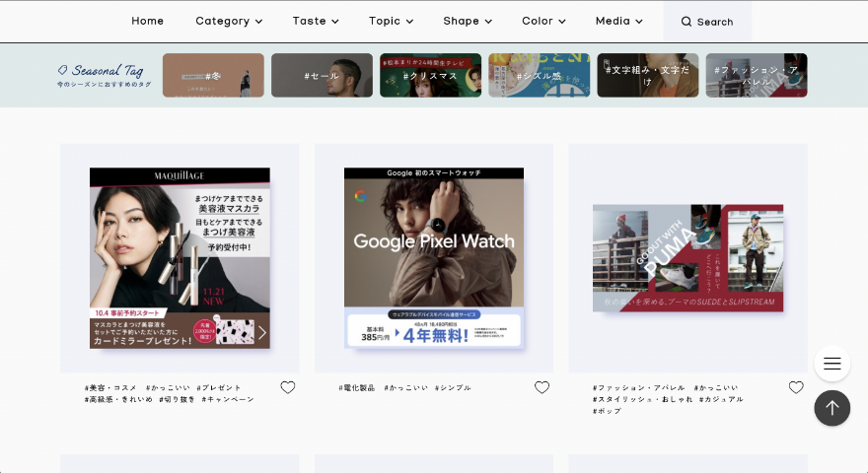Image resolution: width=868 pixels, height=473 pixels.
Task: Favorite the MAQuillAGE banner with heart
Action: [x=287, y=387]
